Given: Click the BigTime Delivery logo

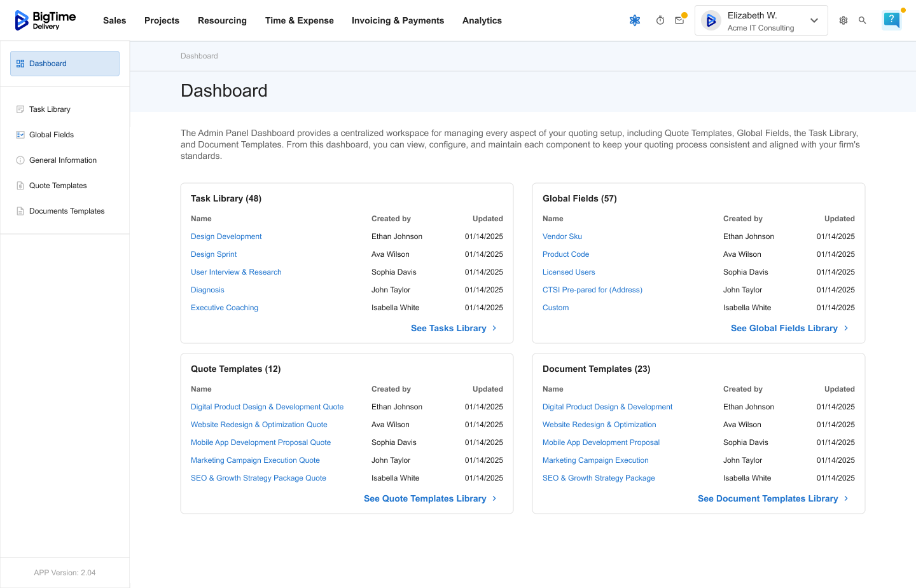Looking at the screenshot, I should (45, 20).
